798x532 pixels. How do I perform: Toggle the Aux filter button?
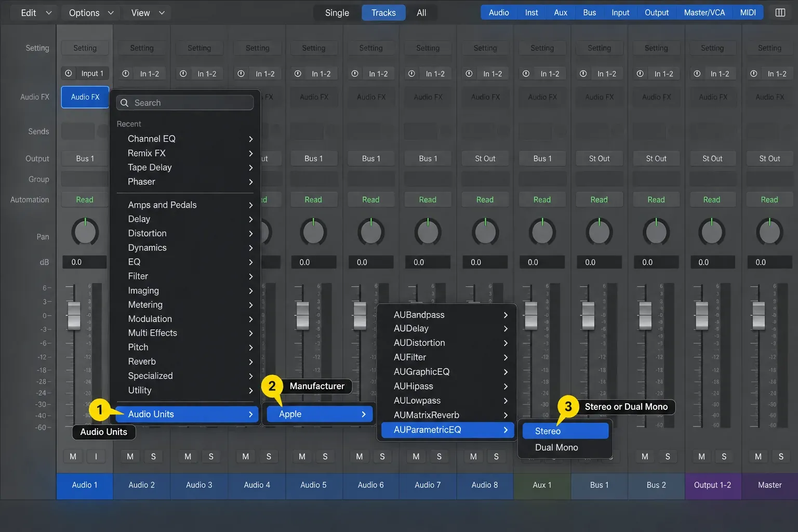click(561, 12)
